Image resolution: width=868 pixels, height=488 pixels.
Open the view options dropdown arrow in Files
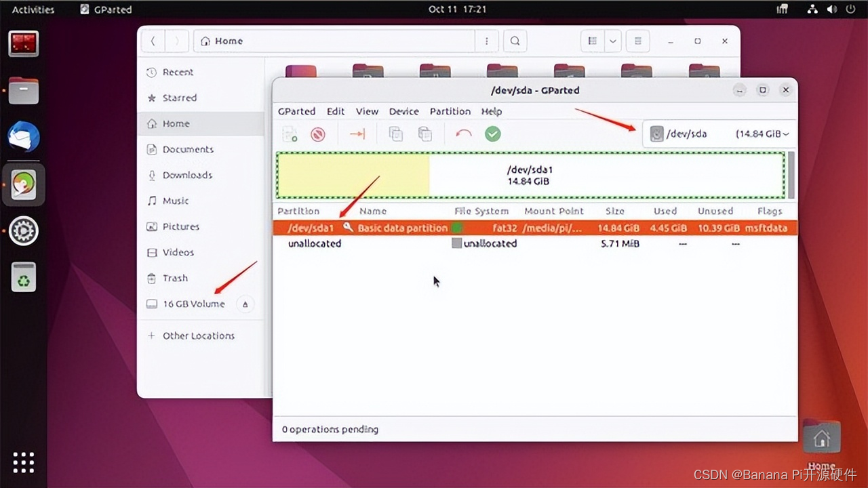click(x=612, y=41)
